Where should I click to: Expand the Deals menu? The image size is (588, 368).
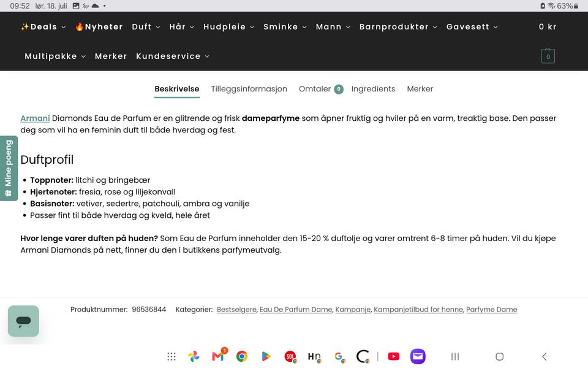(43, 26)
